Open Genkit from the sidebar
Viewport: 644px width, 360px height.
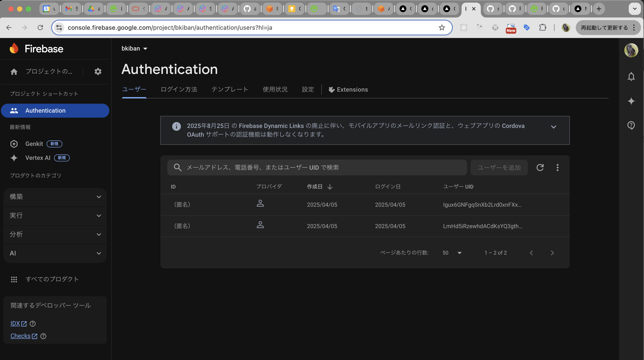[x=34, y=144]
